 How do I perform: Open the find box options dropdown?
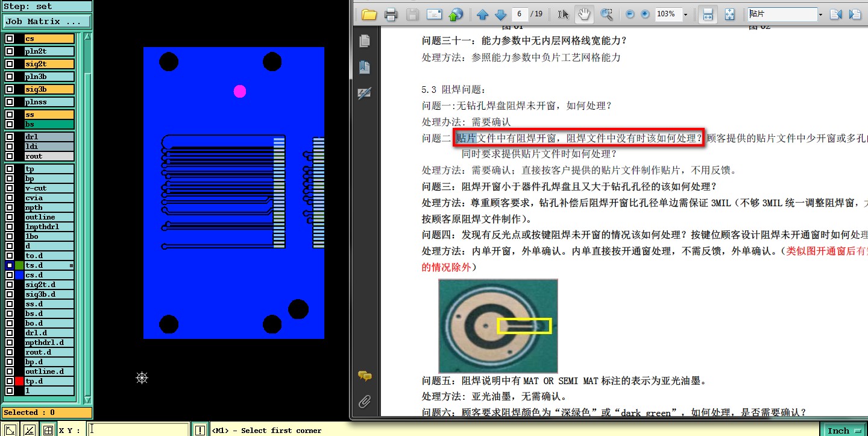point(820,14)
